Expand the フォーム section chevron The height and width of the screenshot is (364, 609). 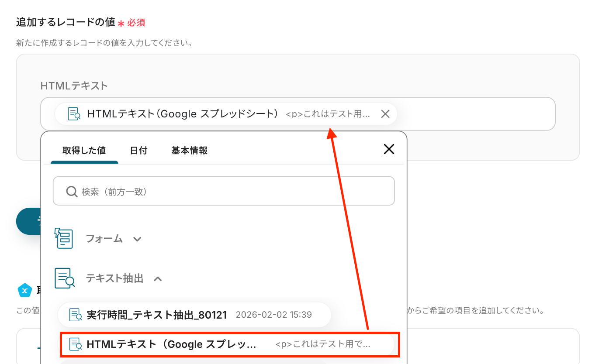[137, 239]
